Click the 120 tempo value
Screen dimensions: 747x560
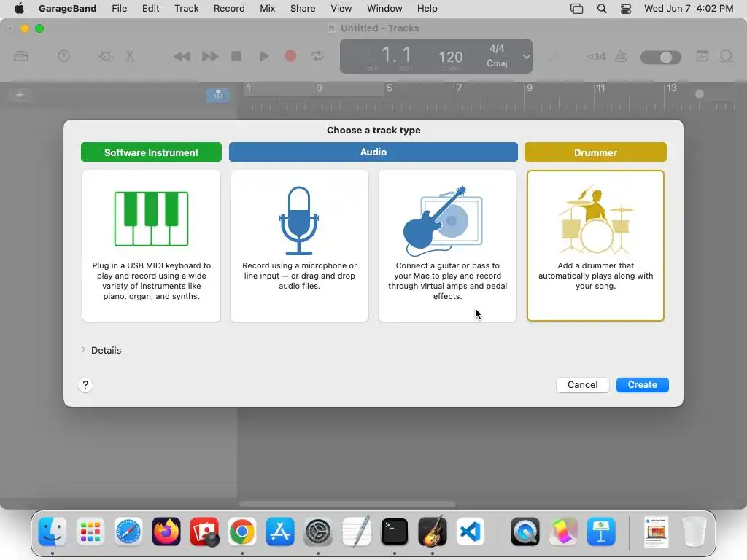[450, 57]
